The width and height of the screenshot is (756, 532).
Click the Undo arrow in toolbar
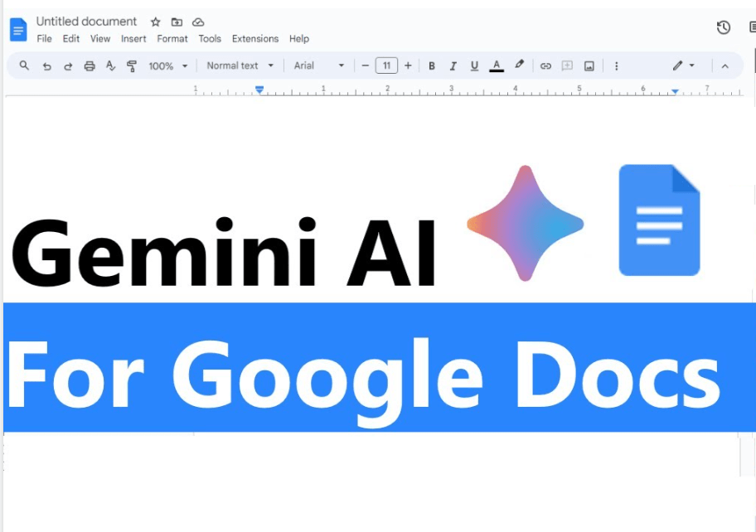[x=46, y=66]
